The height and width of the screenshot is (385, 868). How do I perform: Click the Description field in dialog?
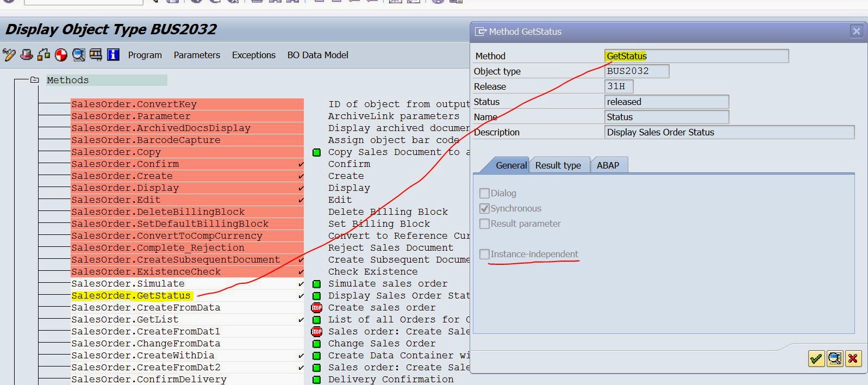(x=728, y=132)
